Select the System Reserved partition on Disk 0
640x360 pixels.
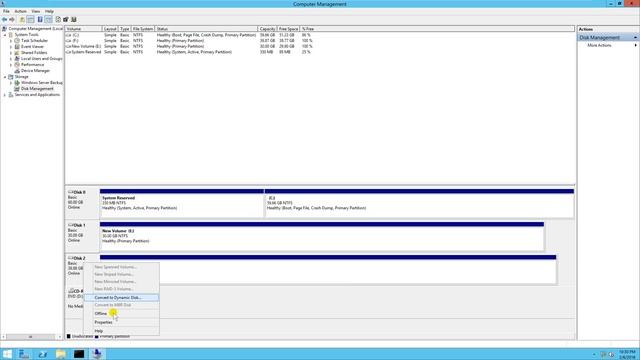(x=182, y=203)
